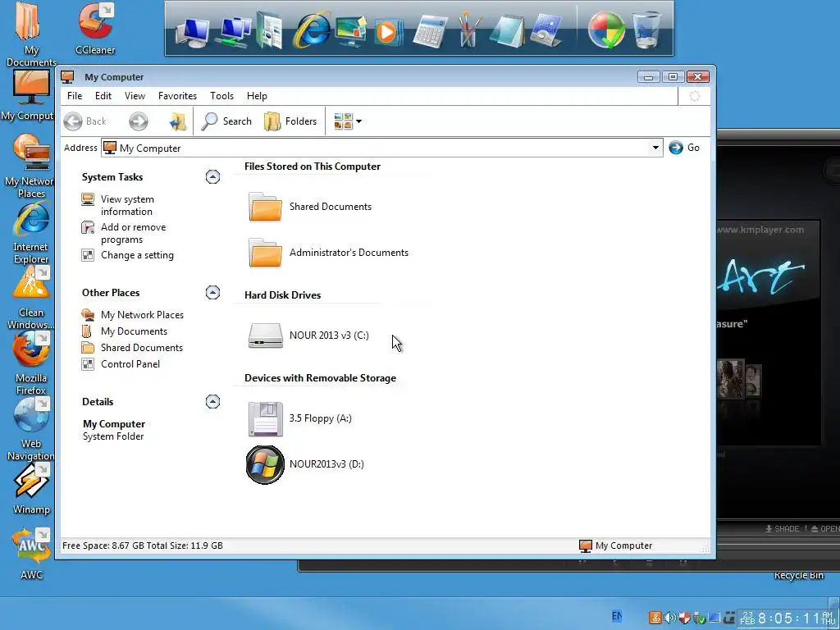The height and width of the screenshot is (630, 840).
Task: Open the Favorites menu
Action: pos(177,96)
